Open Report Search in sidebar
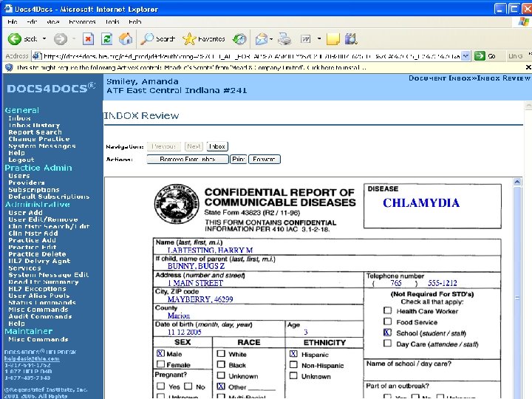This screenshot has width=532, height=399. (35, 132)
